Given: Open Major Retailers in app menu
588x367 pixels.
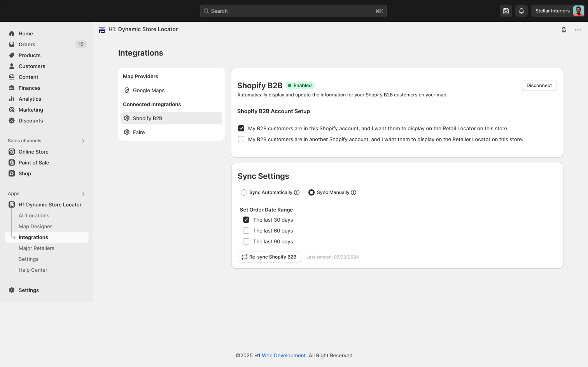Looking at the screenshot, I should click(37, 248).
